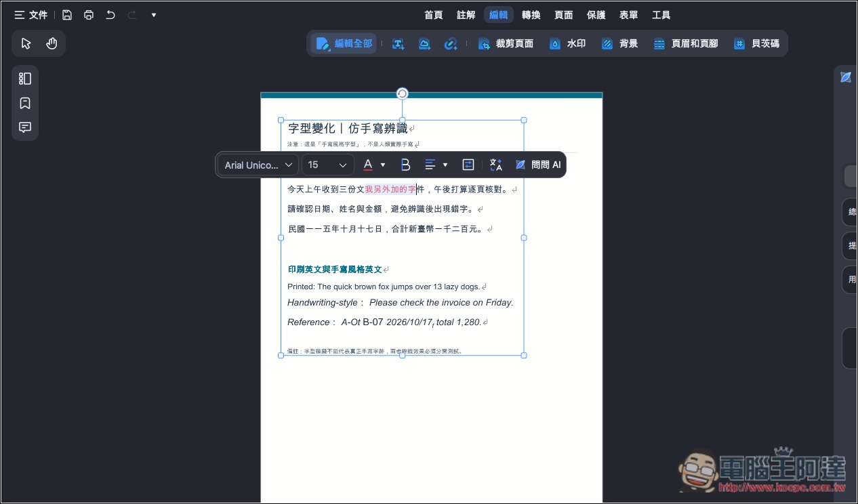Click the 貝茨碼 Bates number button
The height and width of the screenshot is (504, 858).
(x=756, y=43)
